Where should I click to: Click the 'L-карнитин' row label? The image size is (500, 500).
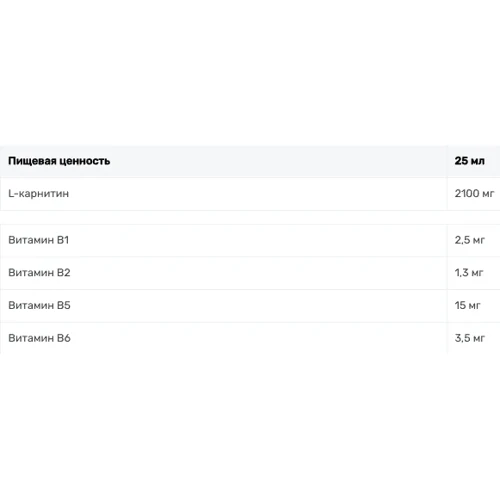[38, 194]
